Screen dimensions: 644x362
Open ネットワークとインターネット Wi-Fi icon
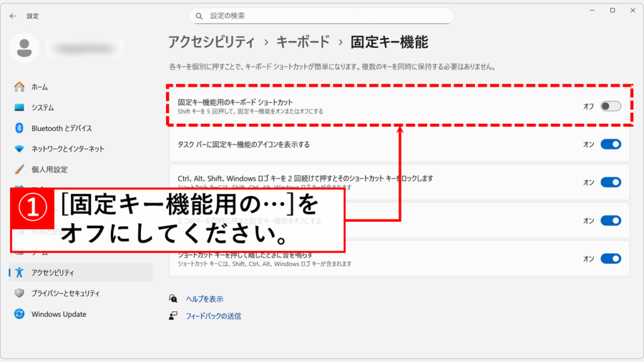click(x=19, y=149)
